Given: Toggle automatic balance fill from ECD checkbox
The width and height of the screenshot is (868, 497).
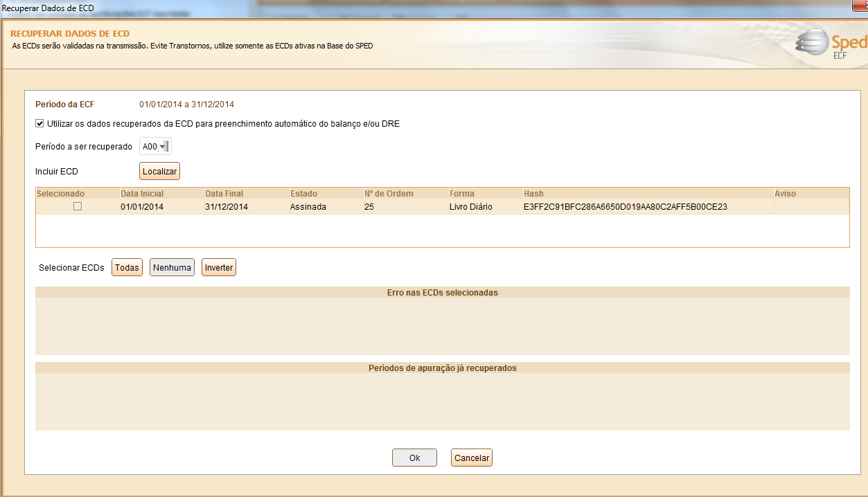Looking at the screenshot, I should (40, 124).
